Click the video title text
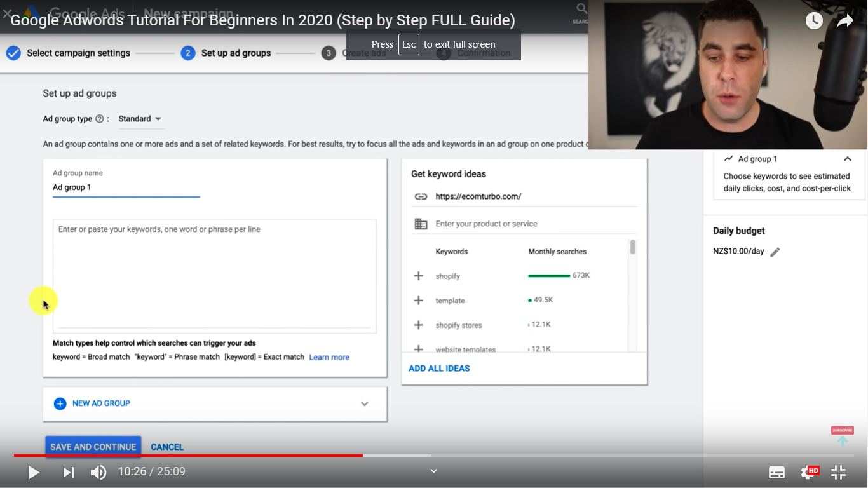Viewport: 868px width, 488px height. pyautogui.click(x=262, y=20)
